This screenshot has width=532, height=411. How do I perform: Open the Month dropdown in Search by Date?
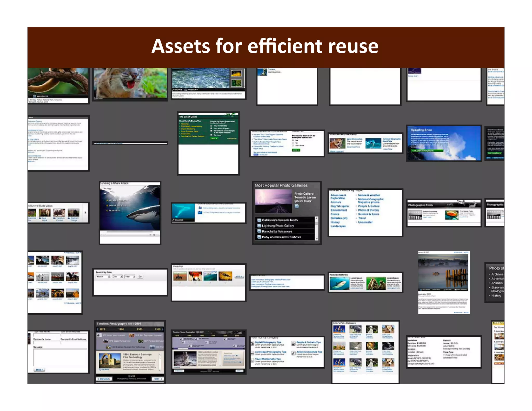pos(103,276)
